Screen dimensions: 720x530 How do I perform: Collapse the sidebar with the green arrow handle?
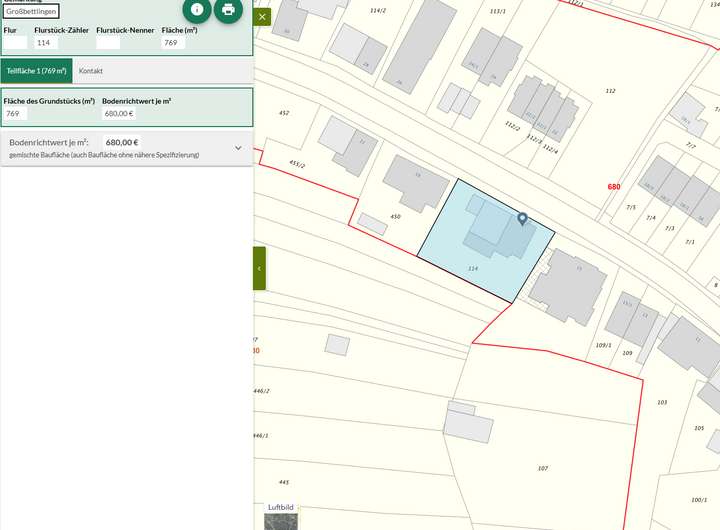tap(259, 268)
